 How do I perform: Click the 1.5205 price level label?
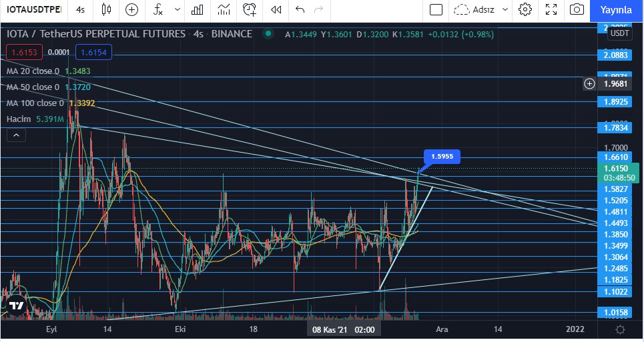pyautogui.click(x=615, y=201)
